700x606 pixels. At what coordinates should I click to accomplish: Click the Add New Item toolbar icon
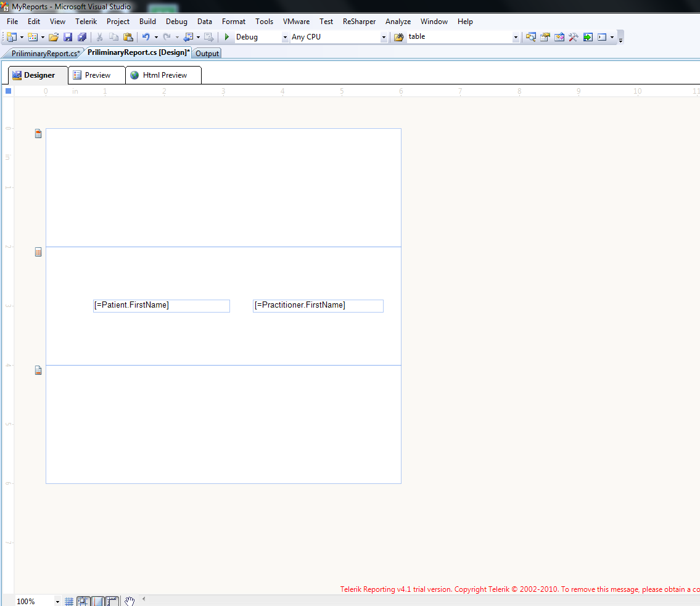click(x=33, y=37)
